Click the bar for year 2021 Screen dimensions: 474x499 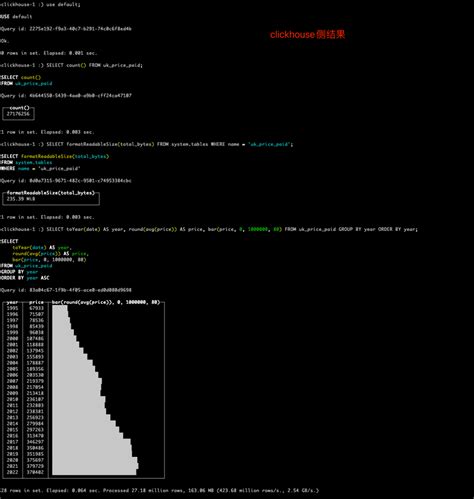[95, 466]
